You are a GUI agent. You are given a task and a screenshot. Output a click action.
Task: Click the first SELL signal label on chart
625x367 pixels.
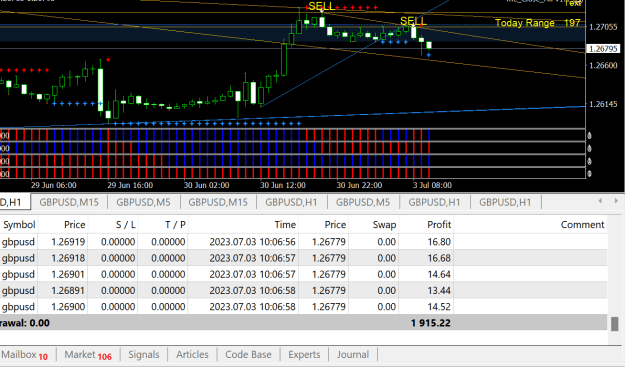point(322,6)
